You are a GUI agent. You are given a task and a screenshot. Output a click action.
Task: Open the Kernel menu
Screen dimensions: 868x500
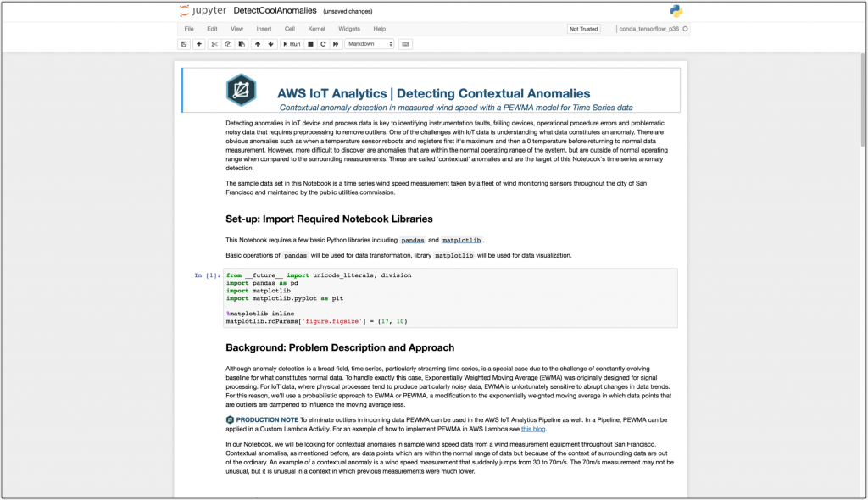tap(317, 29)
